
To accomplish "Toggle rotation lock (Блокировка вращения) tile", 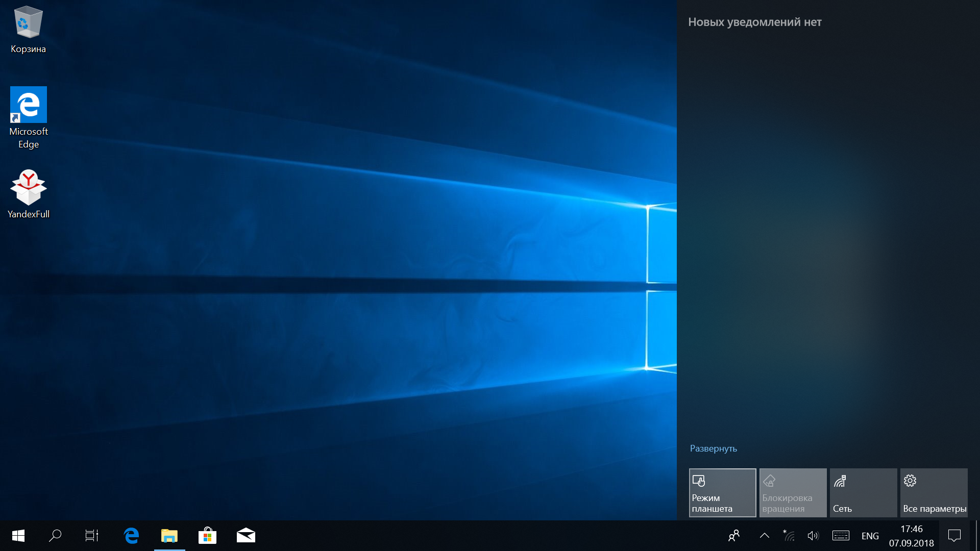I will click(793, 493).
